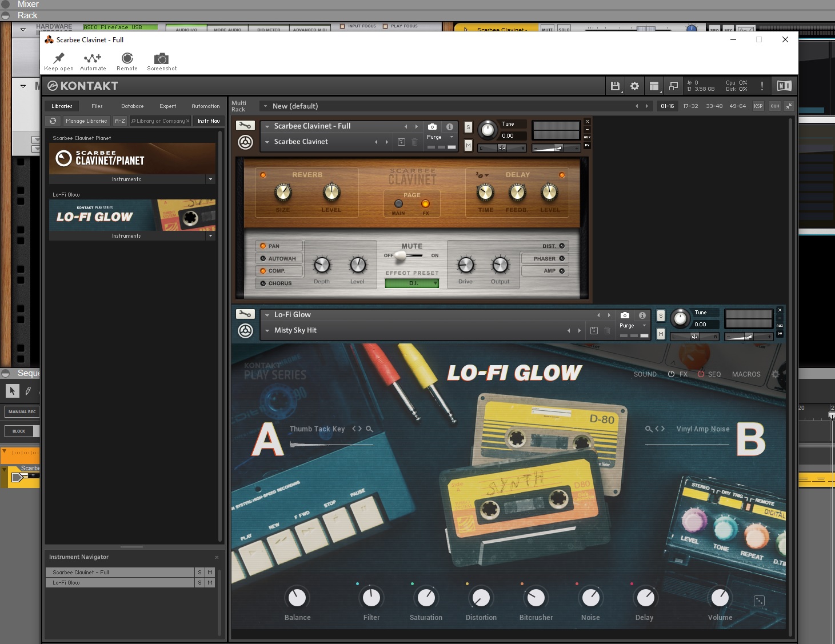Click the Library or Company search field
This screenshot has width=835, height=644.
[x=161, y=121]
